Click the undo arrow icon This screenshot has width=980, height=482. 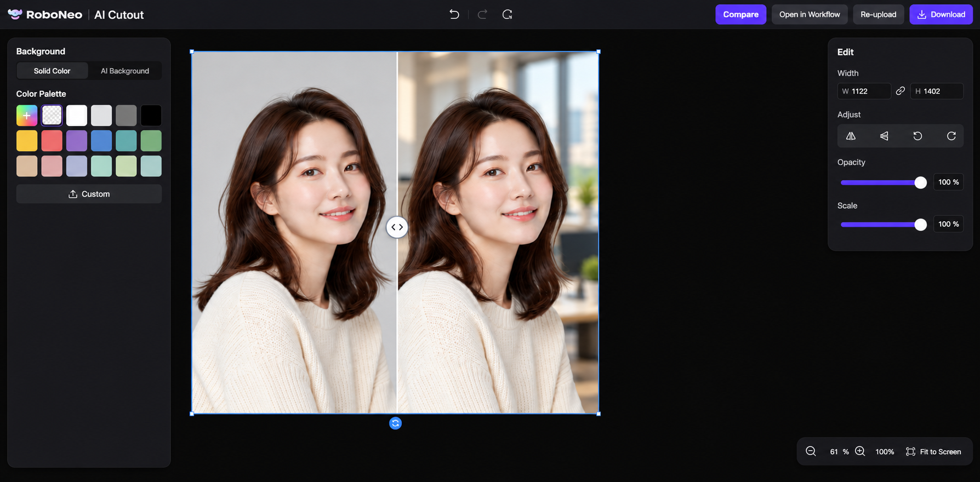(x=454, y=14)
